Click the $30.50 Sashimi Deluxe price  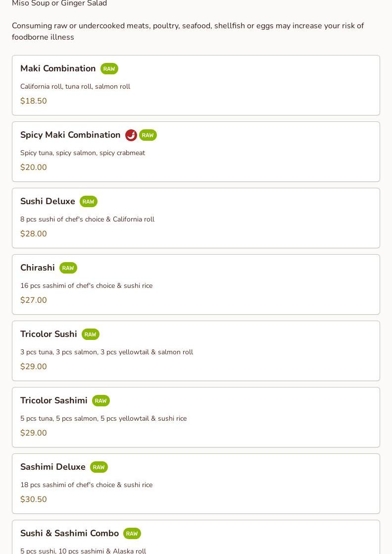(34, 499)
